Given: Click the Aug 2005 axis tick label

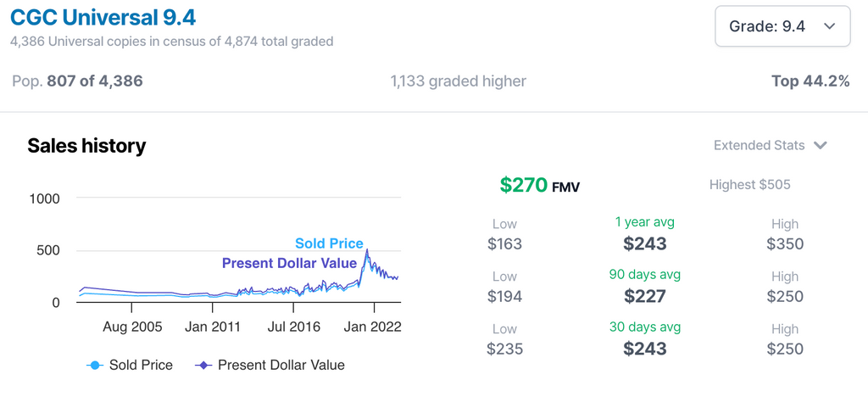Looking at the screenshot, I should (x=132, y=327).
